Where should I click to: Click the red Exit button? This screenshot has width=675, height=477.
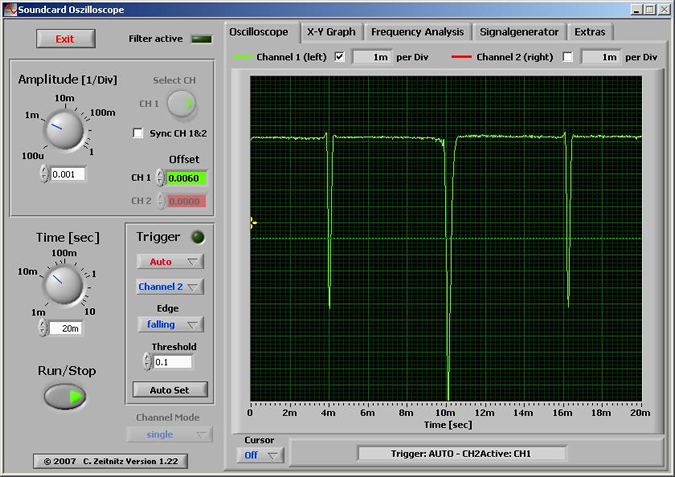(x=66, y=39)
